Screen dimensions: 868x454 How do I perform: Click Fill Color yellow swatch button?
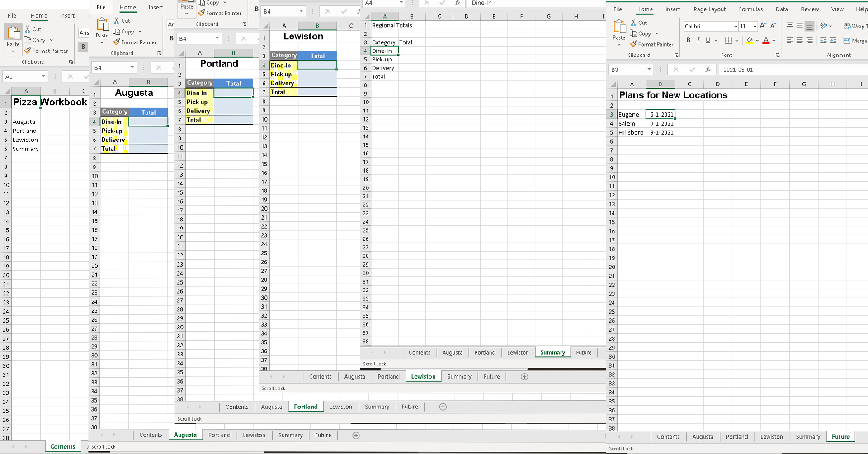750,40
